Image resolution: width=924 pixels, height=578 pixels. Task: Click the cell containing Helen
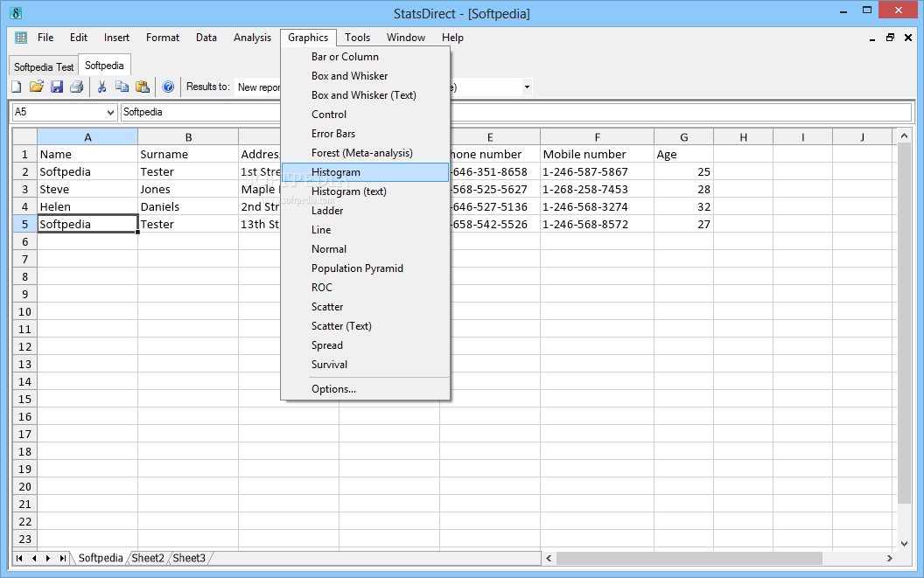[87, 207]
